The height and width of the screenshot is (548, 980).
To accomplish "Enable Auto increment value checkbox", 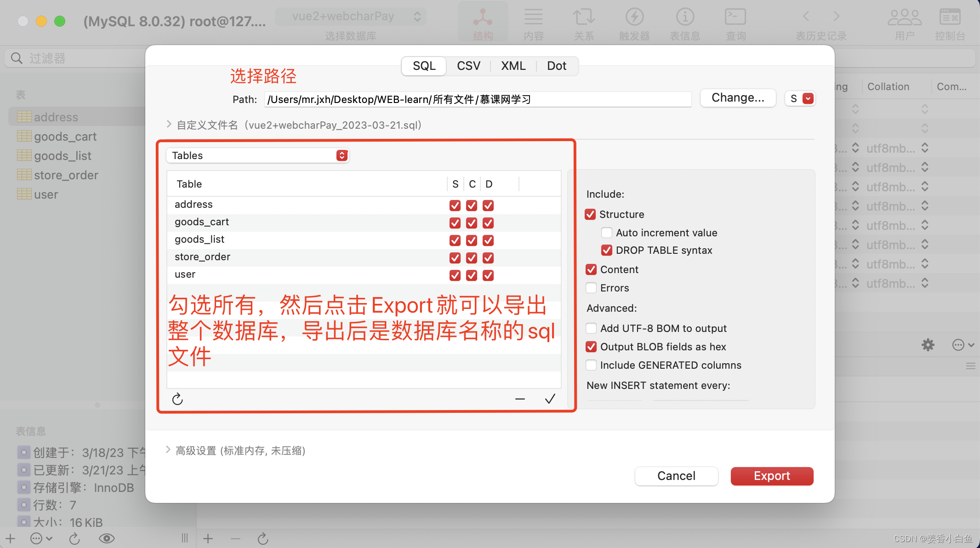I will click(607, 233).
